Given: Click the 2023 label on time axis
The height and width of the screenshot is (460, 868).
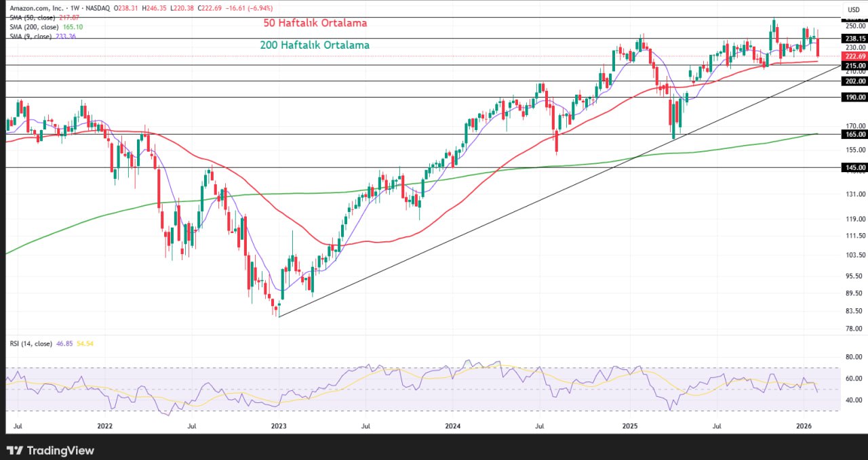Looking at the screenshot, I should click(x=279, y=426).
